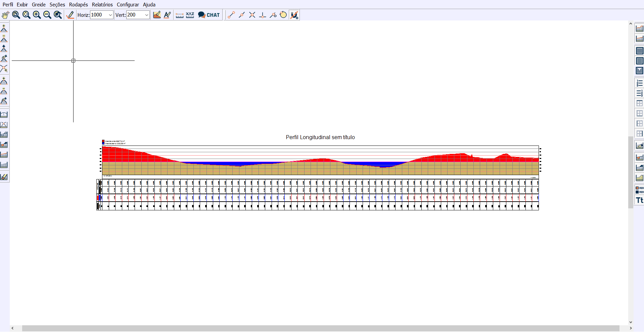
Task: Open the Relatórios menu
Action: point(102,4)
